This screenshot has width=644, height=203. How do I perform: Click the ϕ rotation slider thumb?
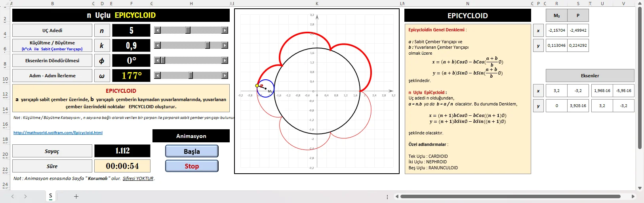click(x=163, y=60)
